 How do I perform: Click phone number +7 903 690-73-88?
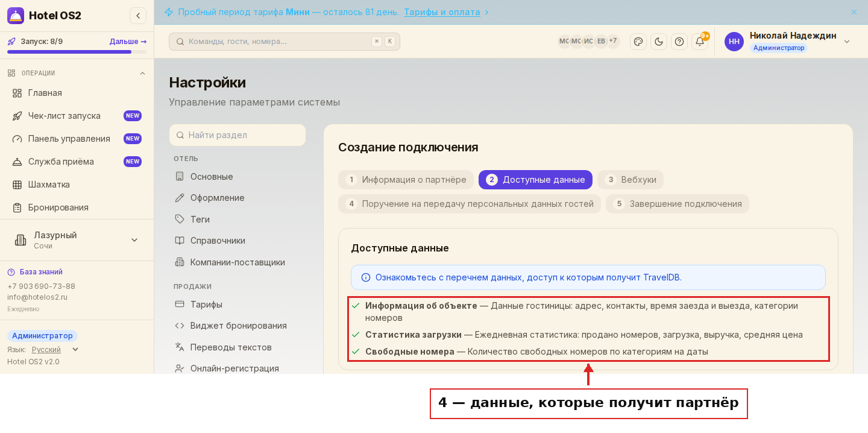41,286
